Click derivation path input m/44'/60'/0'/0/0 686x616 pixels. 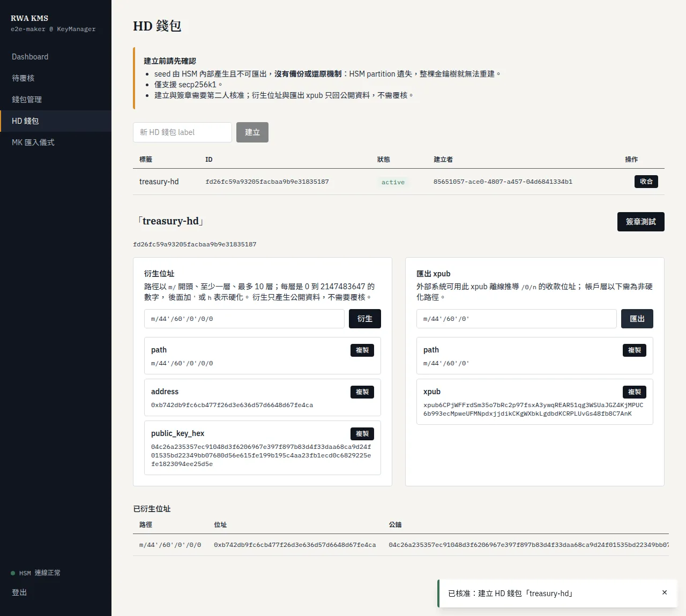(244, 319)
